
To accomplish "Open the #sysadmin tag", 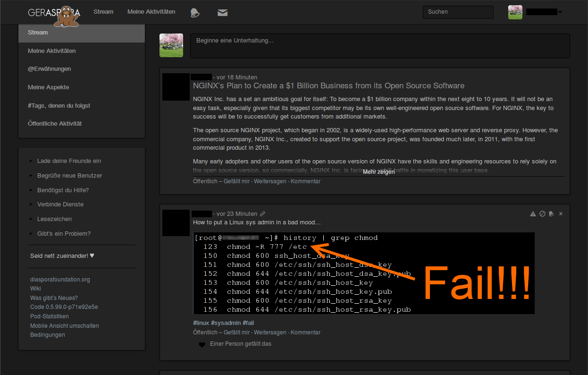I will (226, 323).
